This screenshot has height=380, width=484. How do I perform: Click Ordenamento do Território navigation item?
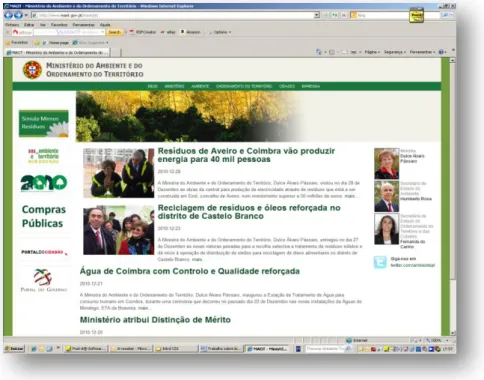click(244, 86)
